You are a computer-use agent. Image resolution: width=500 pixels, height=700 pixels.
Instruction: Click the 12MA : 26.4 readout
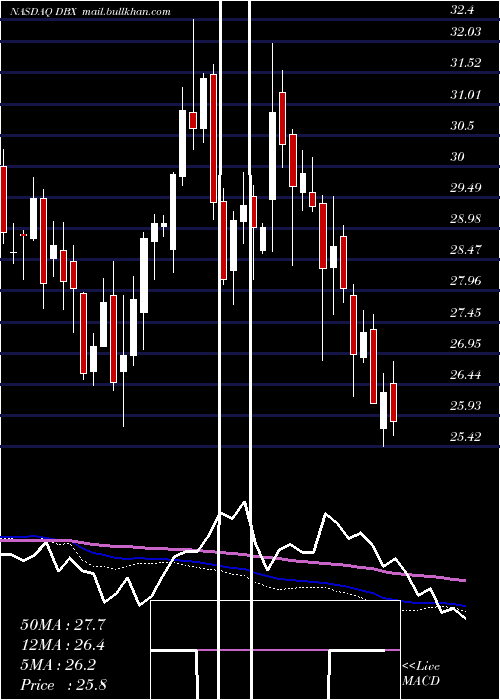pyautogui.click(x=63, y=645)
